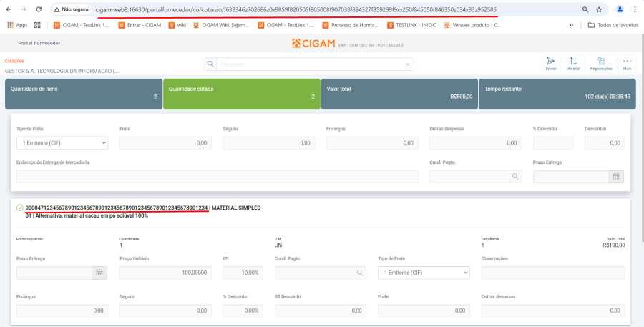Reload the page with refresh icon
The height and width of the screenshot is (327, 644).
coord(39,9)
